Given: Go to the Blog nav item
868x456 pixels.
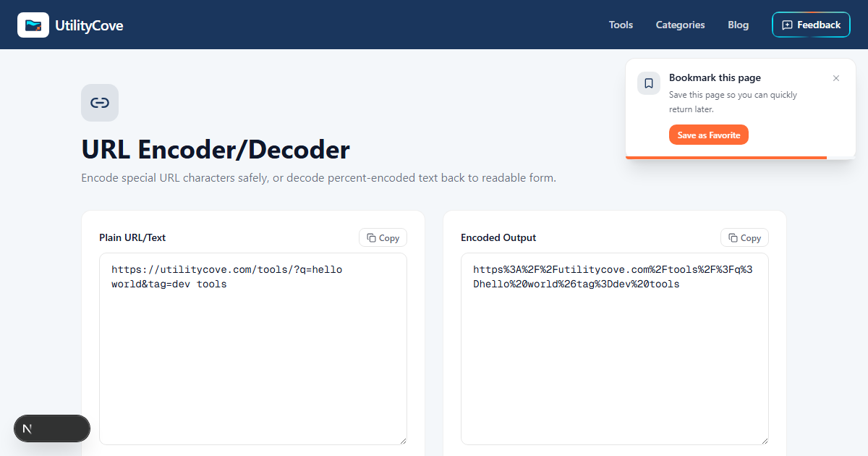Looking at the screenshot, I should pyautogui.click(x=738, y=25).
